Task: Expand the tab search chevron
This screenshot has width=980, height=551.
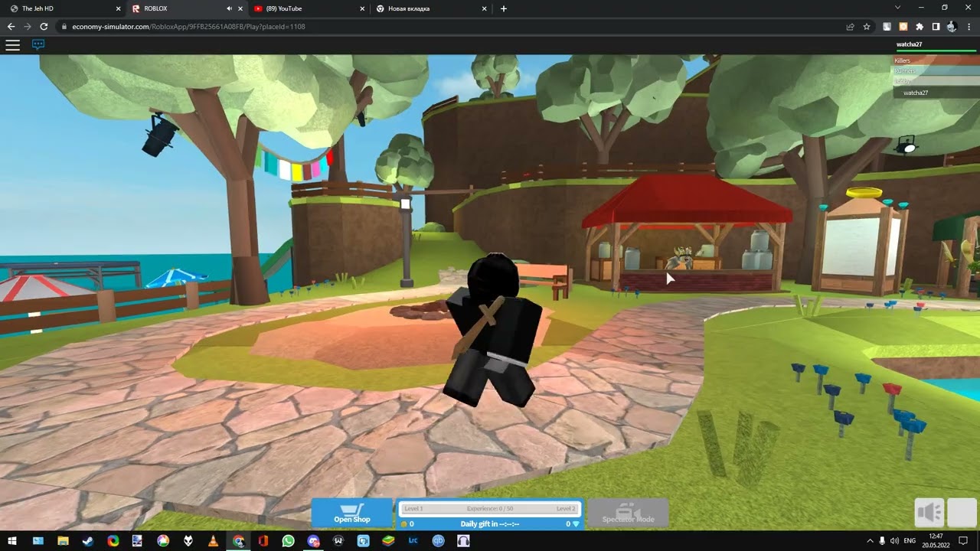Action: tap(898, 8)
